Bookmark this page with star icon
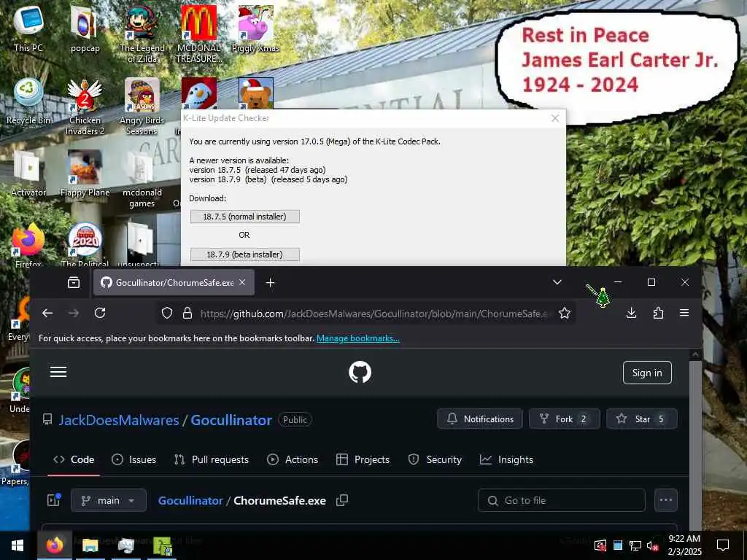 [x=565, y=313]
